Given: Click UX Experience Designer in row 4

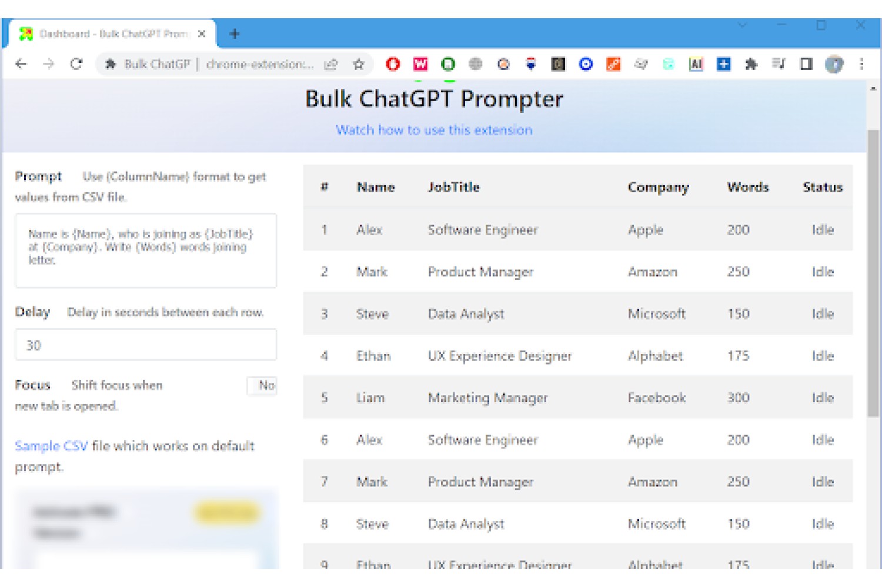Looking at the screenshot, I should pos(500,356).
